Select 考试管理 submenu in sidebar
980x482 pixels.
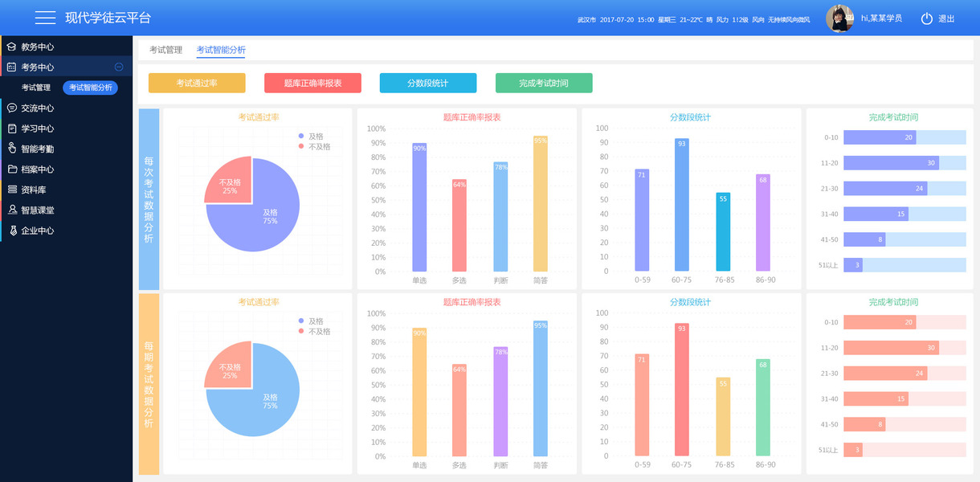click(36, 88)
